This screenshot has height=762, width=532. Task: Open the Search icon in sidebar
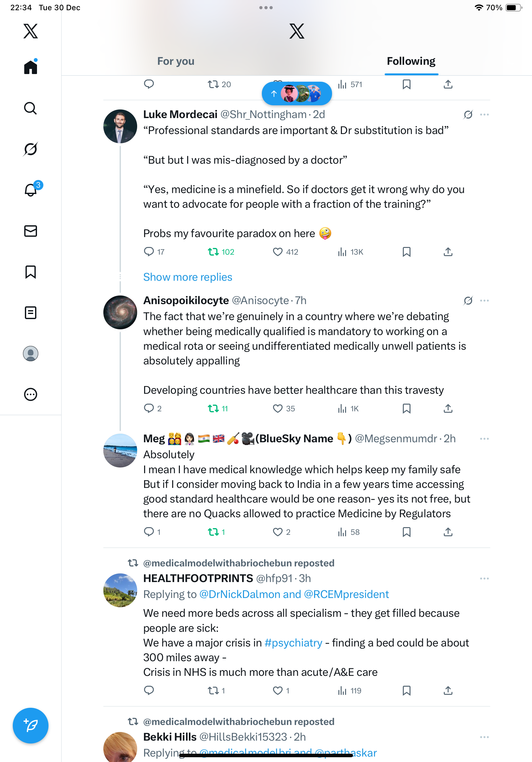click(x=31, y=108)
